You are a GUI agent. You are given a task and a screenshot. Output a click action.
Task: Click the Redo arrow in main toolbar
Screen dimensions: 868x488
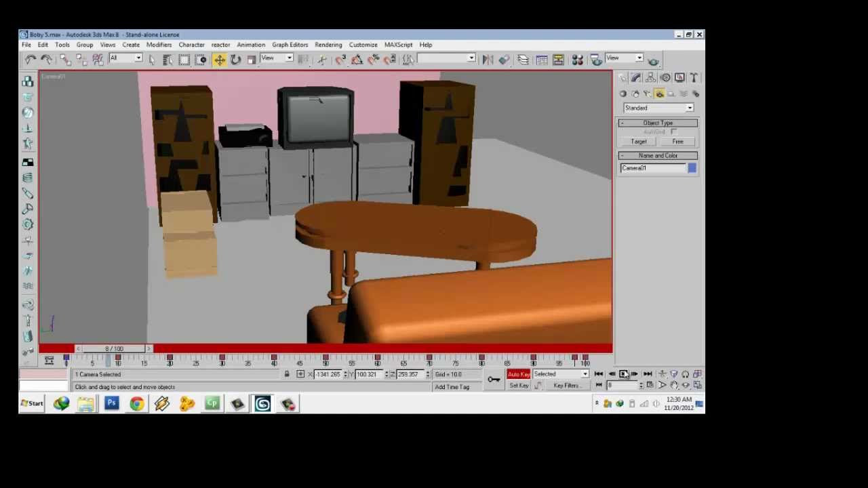coord(45,60)
